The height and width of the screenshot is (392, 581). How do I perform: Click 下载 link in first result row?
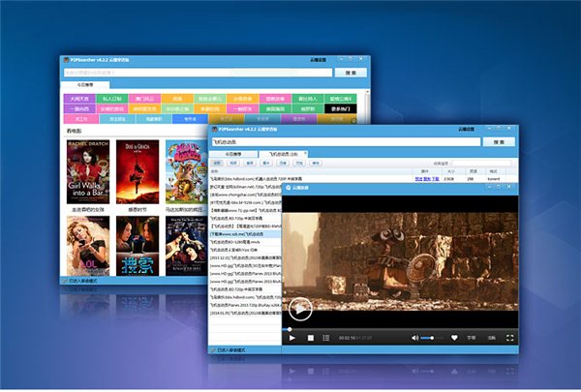point(436,179)
